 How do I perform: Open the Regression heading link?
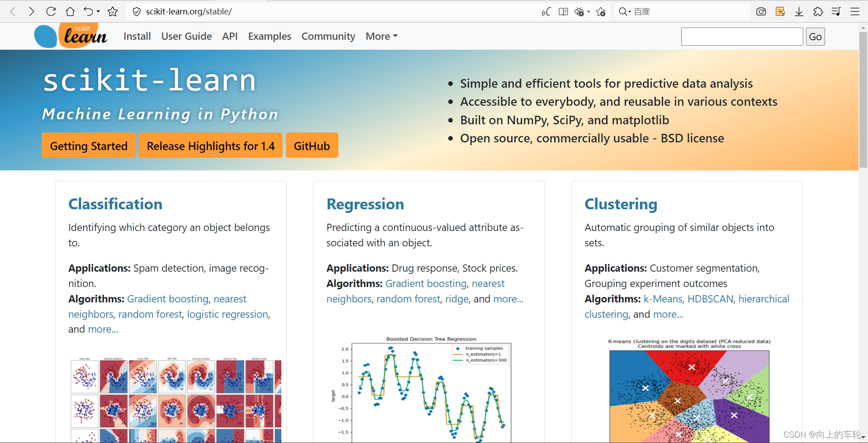pos(365,204)
